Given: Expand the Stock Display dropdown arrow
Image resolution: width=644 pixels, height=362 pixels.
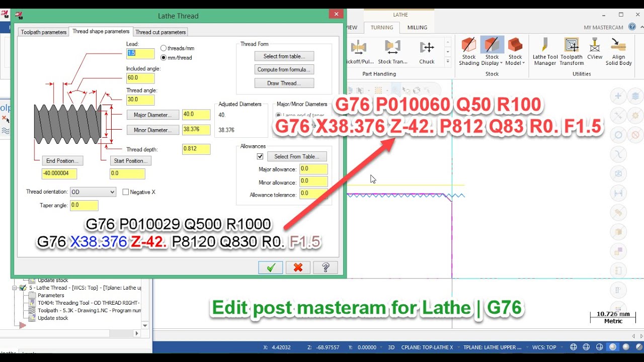Looking at the screenshot, I should click(x=501, y=63).
